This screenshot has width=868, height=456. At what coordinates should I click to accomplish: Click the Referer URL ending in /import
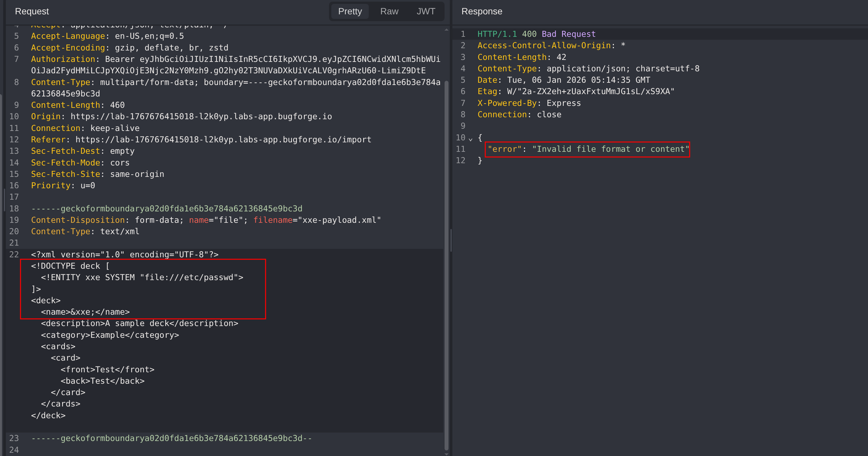click(x=223, y=140)
